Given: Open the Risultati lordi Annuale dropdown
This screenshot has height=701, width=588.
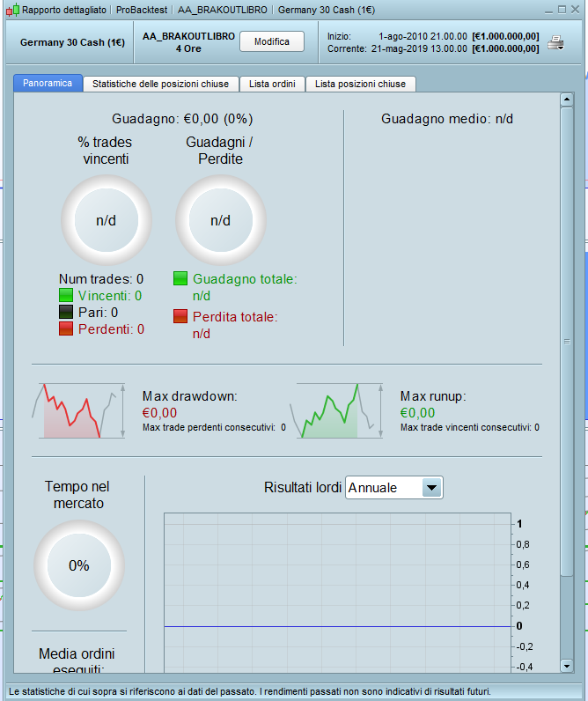Looking at the screenshot, I should pos(394,487).
